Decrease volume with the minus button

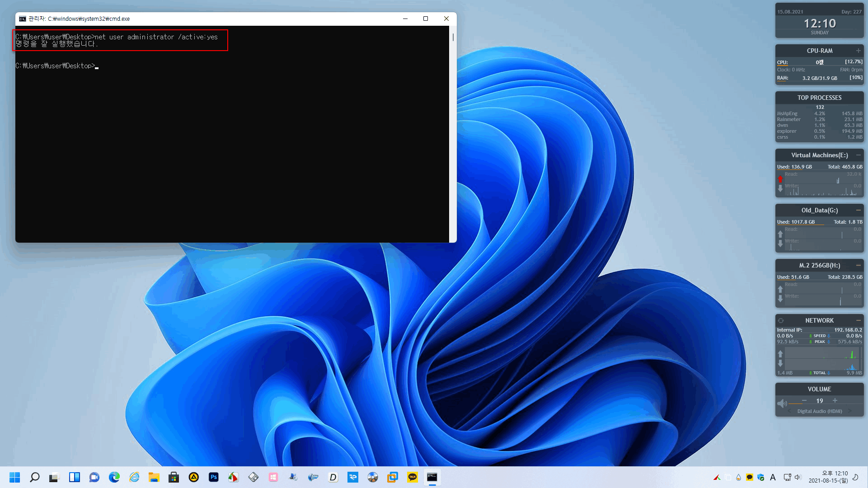[x=804, y=400]
